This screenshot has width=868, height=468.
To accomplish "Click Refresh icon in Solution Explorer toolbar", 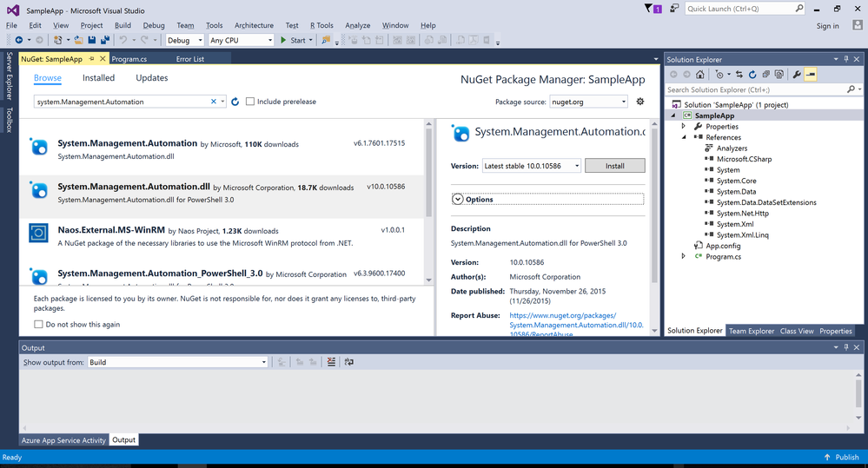I will [x=752, y=74].
